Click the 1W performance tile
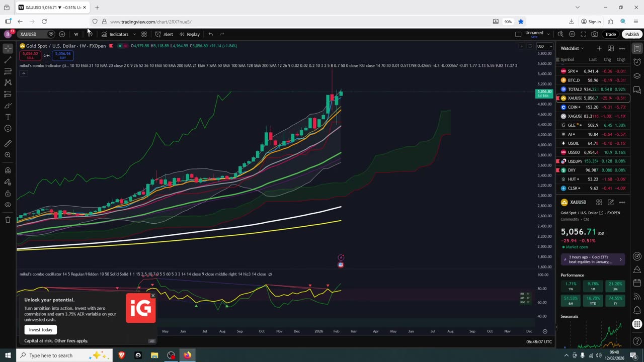 pyautogui.click(x=571, y=286)
